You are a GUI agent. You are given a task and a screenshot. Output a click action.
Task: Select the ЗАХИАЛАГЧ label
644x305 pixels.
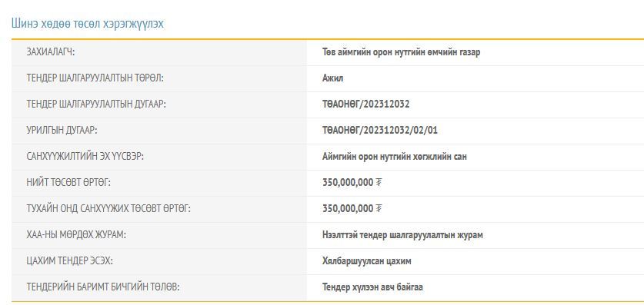click(x=51, y=52)
